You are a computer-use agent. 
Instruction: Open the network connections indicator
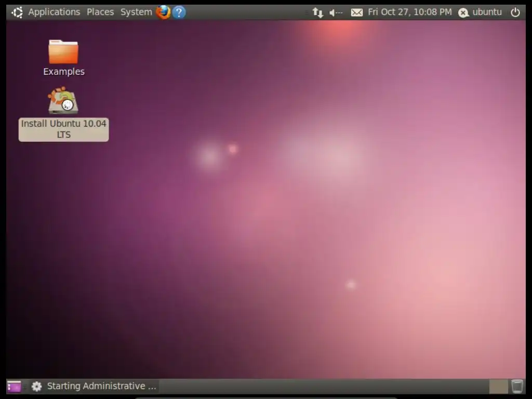point(317,13)
